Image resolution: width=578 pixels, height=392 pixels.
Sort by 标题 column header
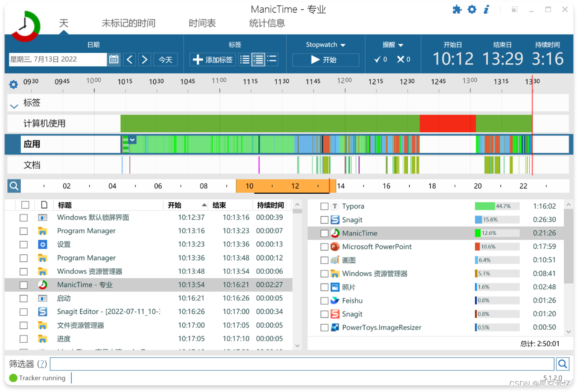[108, 205]
